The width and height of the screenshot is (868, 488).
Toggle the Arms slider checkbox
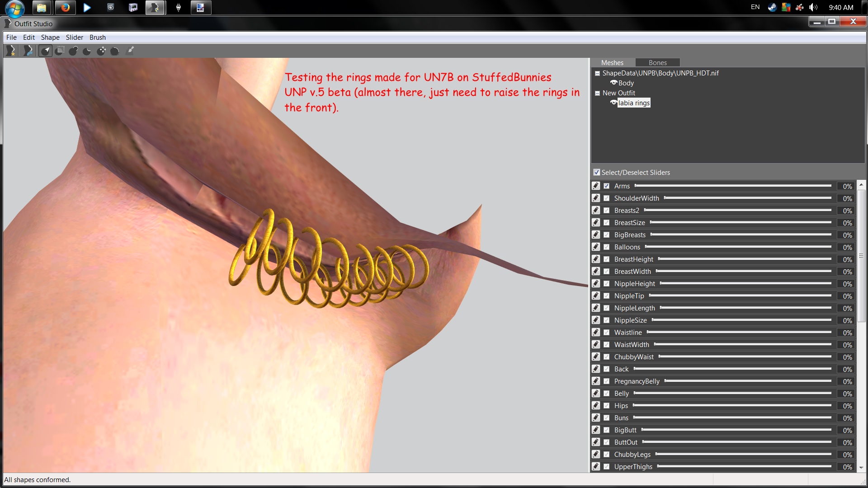[x=607, y=186]
